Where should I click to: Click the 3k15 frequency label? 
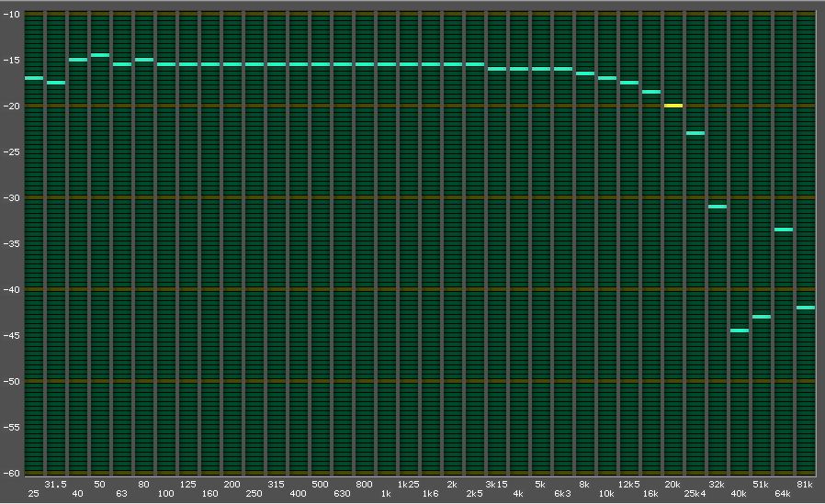click(496, 485)
